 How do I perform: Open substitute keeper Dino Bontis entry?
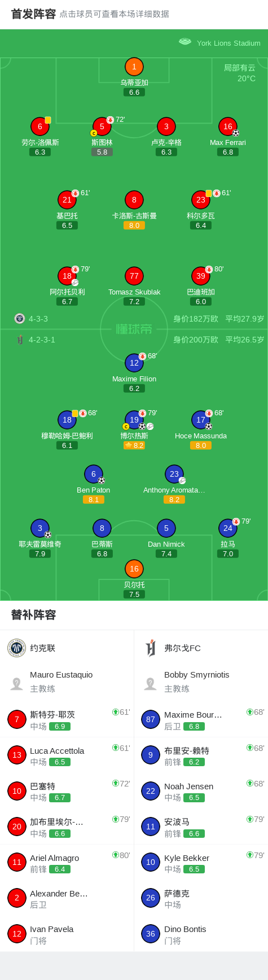click(x=201, y=934)
